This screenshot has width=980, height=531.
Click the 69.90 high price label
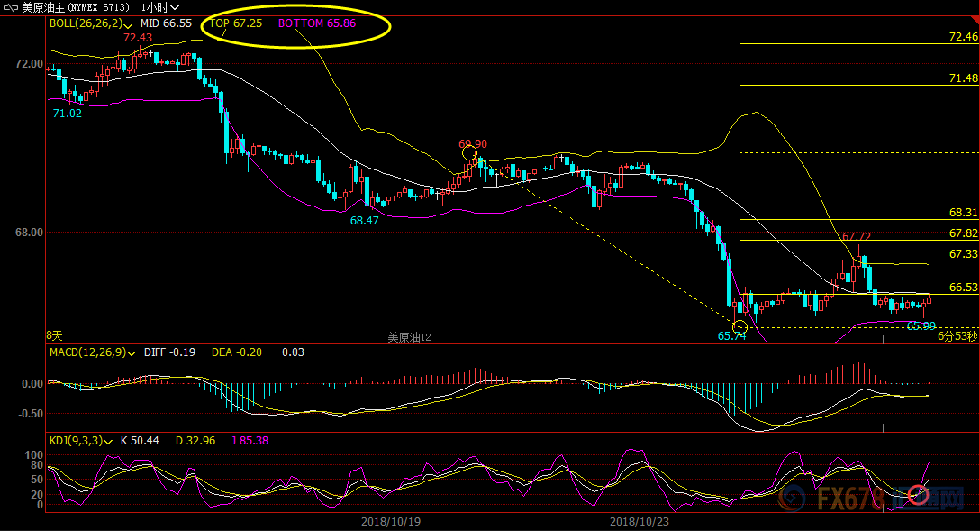[473, 144]
